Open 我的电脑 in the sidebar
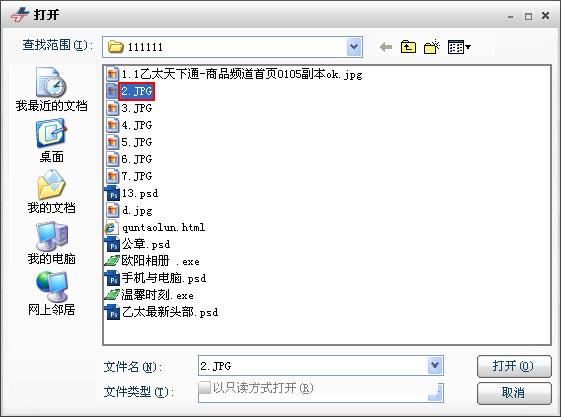The height and width of the screenshot is (417, 561). [x=51, y=243]
